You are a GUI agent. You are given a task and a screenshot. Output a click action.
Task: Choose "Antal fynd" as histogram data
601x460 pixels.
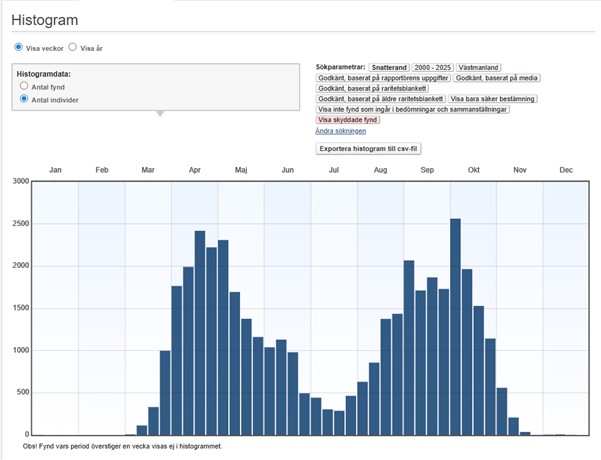pos(24,87)
